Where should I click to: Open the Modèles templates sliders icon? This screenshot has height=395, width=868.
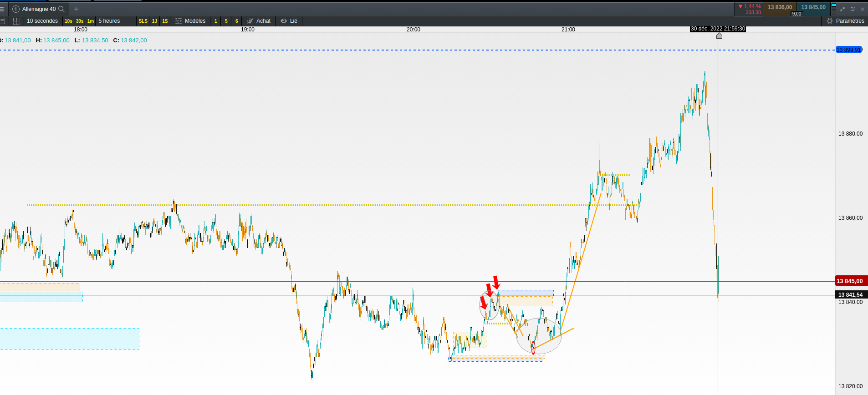(x=179, y=21)
